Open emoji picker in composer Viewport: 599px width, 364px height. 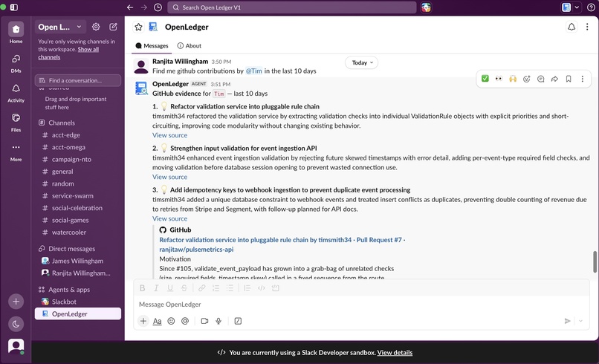click(171, 321)
